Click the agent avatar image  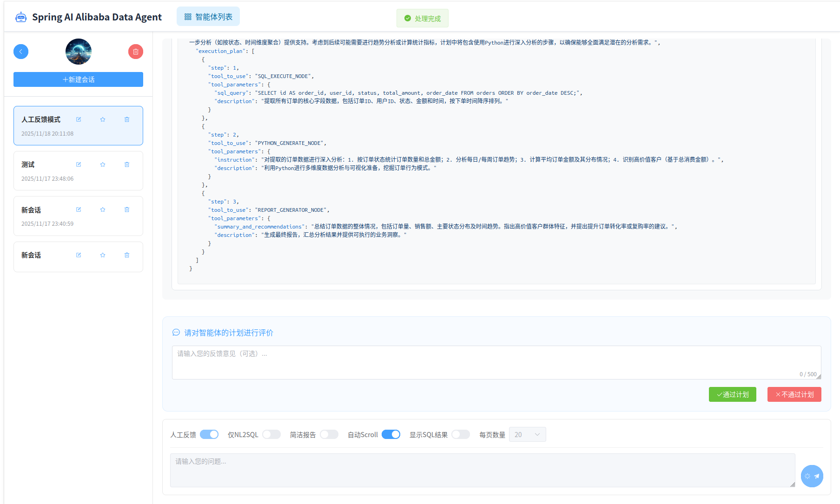[79, 52]
